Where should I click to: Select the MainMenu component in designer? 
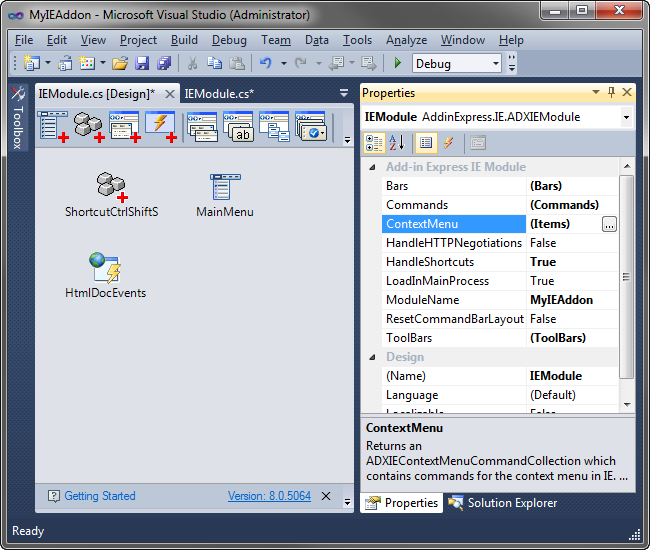pos(225,195)
